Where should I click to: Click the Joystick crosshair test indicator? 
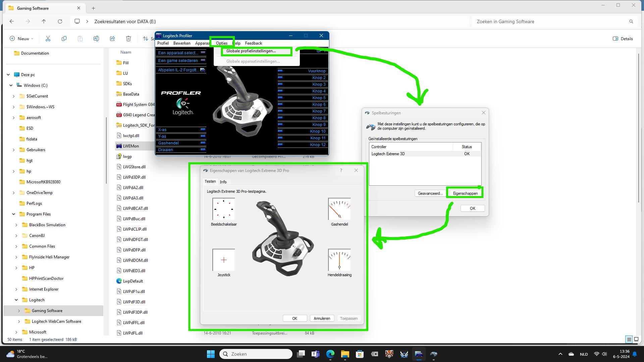[223, 260]
